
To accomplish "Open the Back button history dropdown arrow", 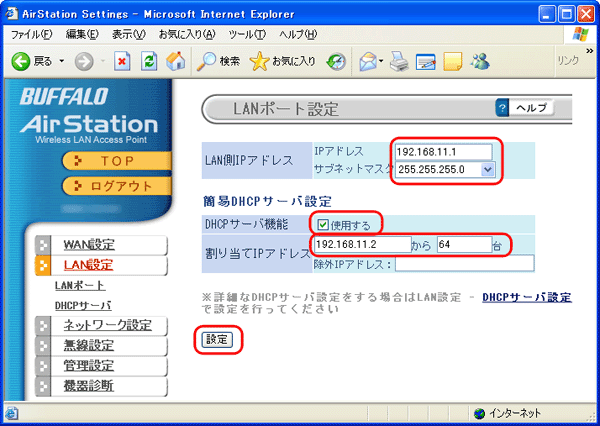I will coord(62,61).
